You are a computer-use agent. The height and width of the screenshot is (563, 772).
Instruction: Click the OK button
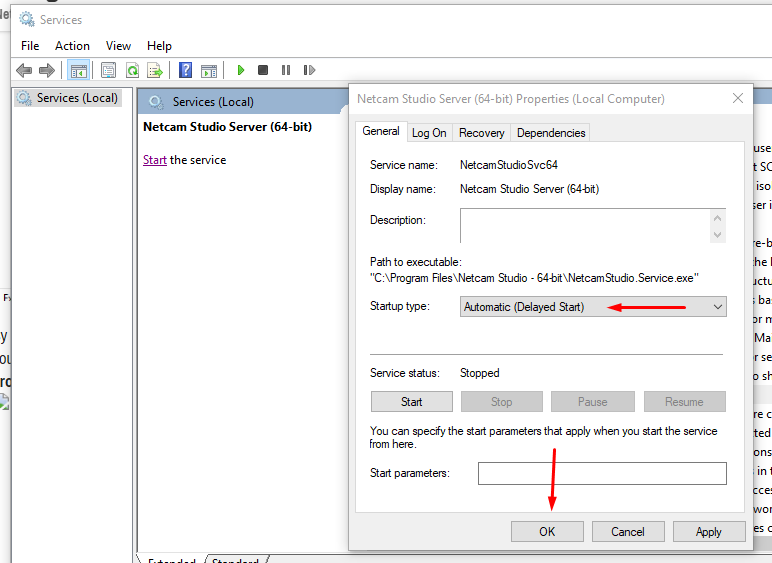pos(547,532)
